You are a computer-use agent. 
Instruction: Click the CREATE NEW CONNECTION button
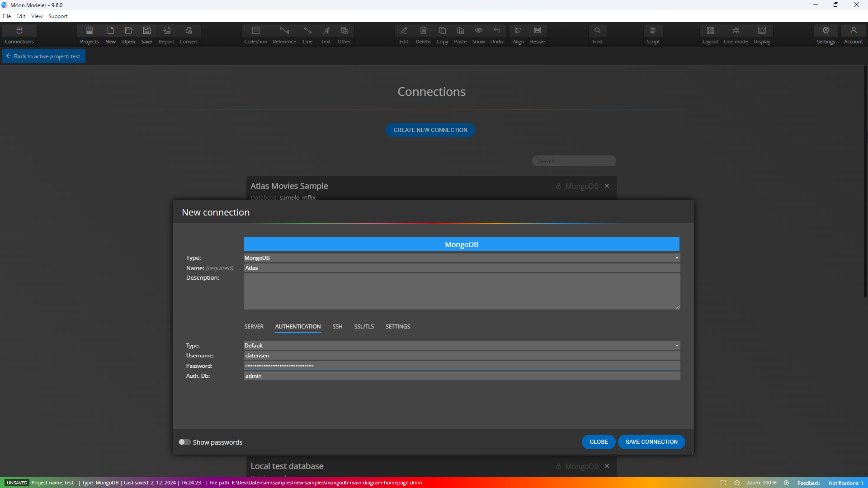[430, 130]
